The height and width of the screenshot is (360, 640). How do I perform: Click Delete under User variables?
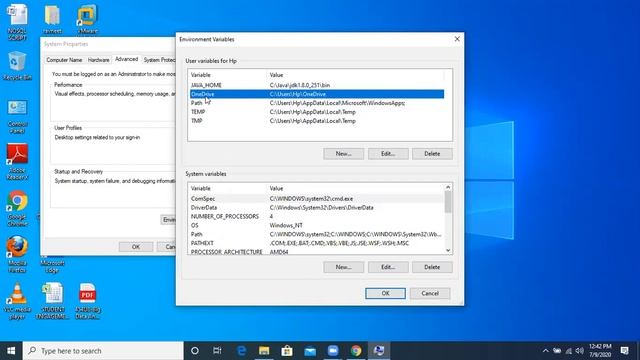click(x=432, y=154)
